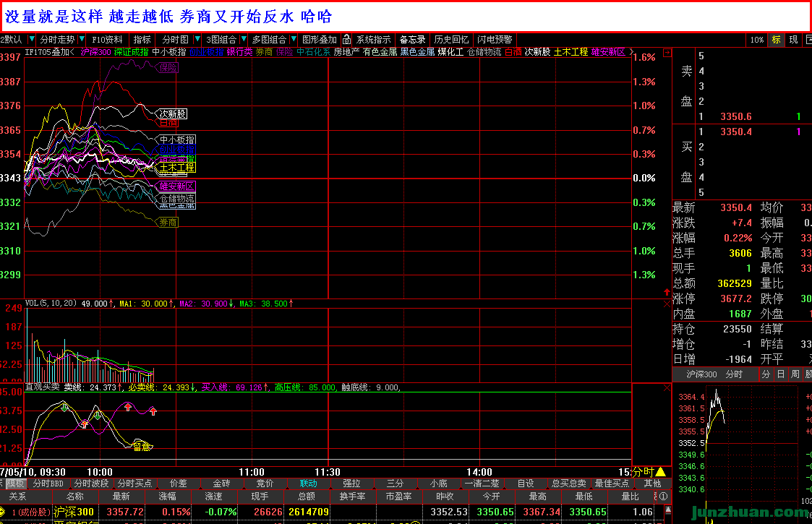
Task: Switch to the 分时波段 tab
Action: pos(91,484)
